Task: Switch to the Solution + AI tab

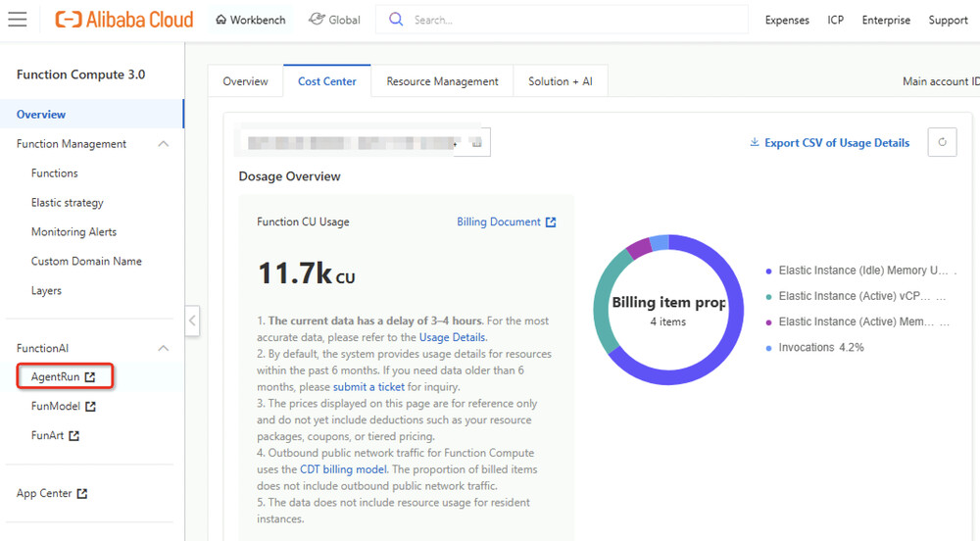Action: point(560,81)
